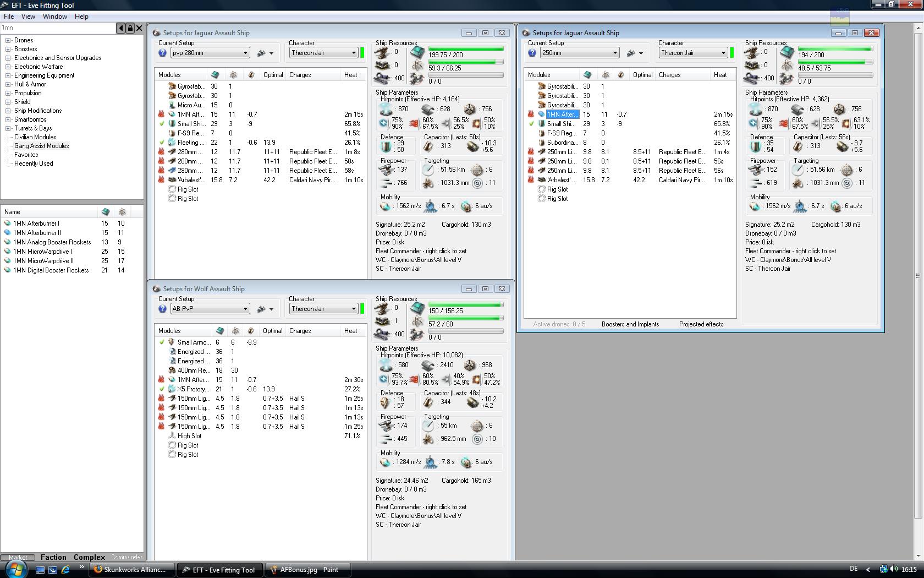Open Character dropdown in the Wolf window
Screen dimensions: 924x578
[x=324, y=309]
